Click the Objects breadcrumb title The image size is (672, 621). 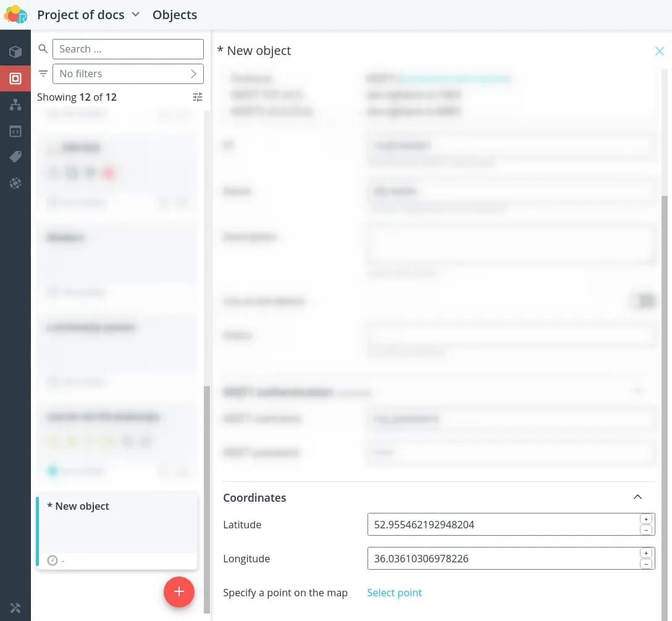pos(175,15)
